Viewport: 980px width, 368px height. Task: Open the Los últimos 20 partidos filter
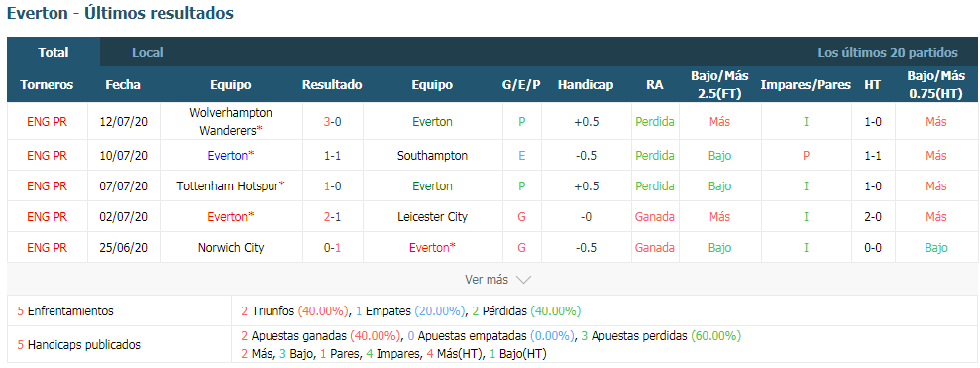pos(888,53)
